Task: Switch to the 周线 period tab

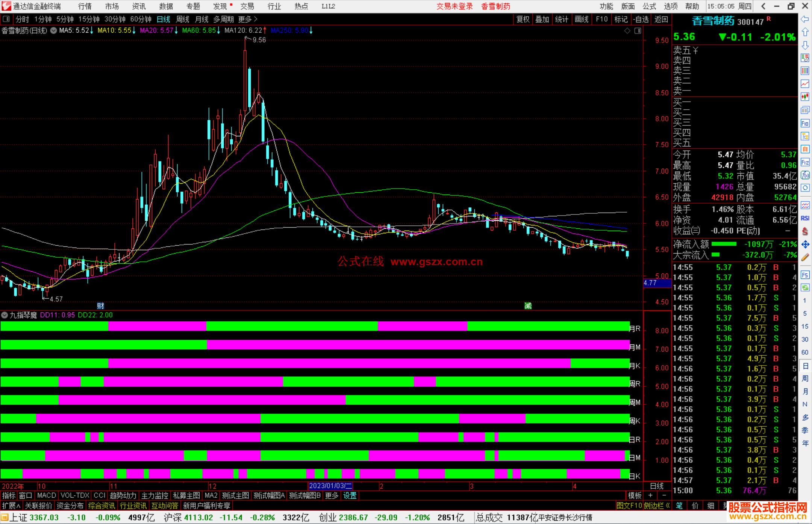Action: (x=183, y=19)
